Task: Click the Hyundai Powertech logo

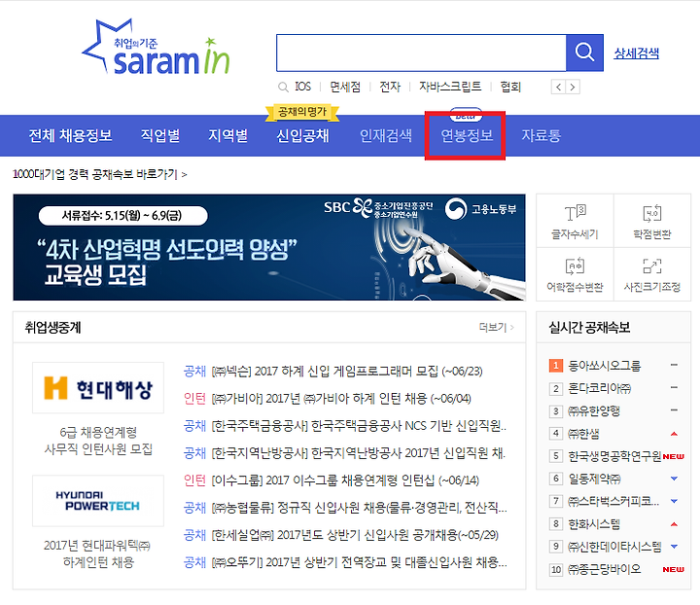Action: click(x=98, y=501)
